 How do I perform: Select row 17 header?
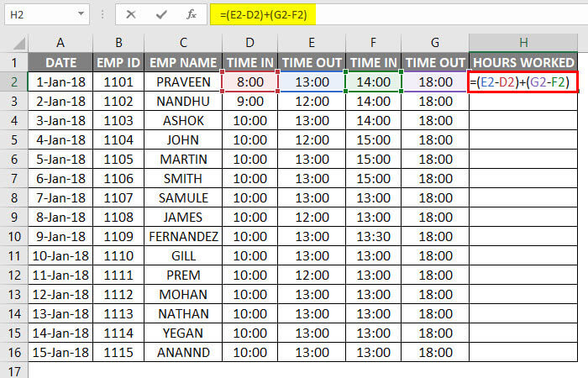[x=14, y=371]
